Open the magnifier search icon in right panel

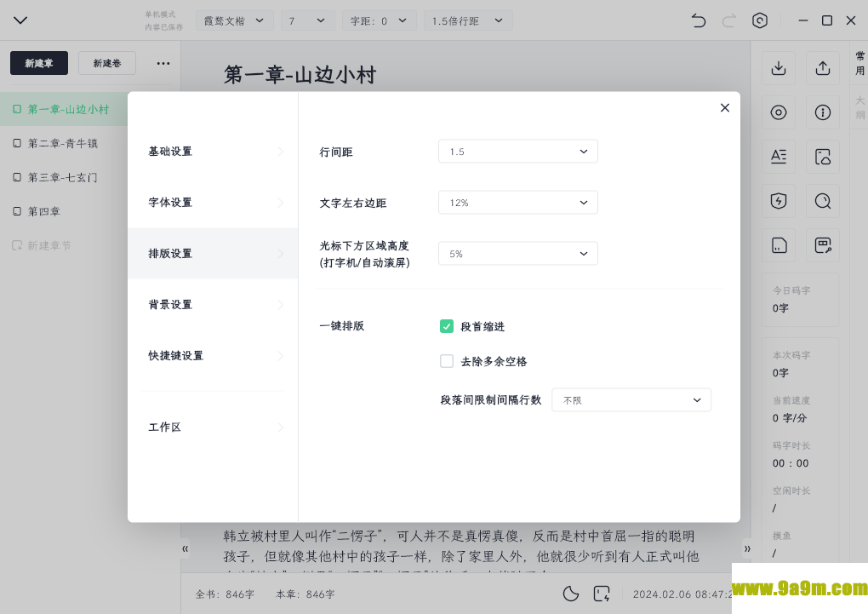click(822, 201)
